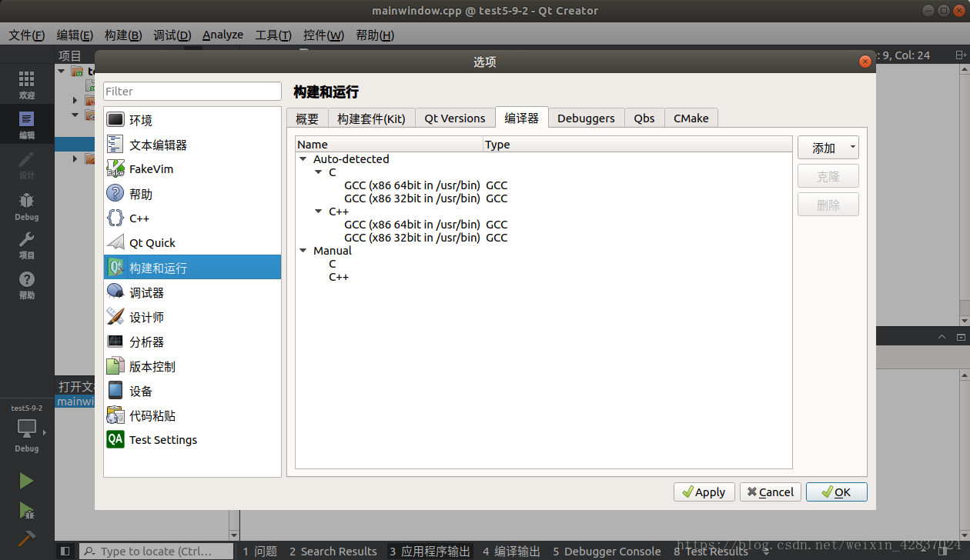The width and height of the screenshot is (970, 560).
Task: Sort compilers by the Name column header
Action: click(390, 145)
